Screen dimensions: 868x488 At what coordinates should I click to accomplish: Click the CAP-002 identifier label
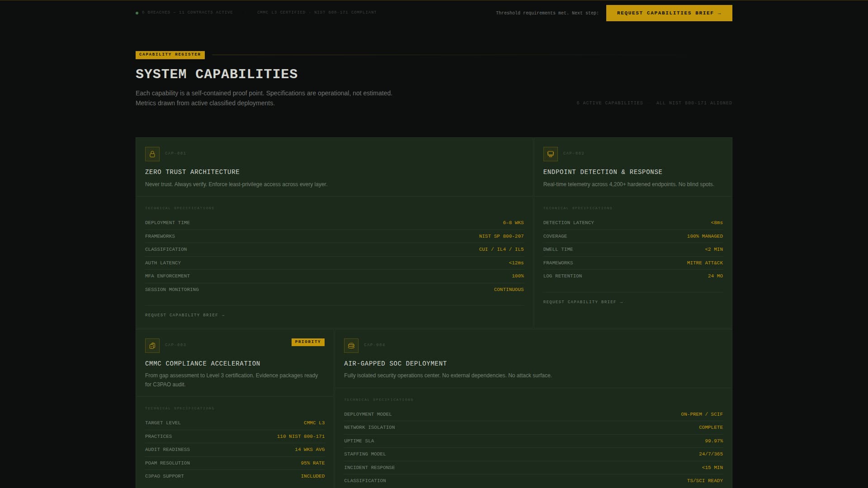point(574,154)
